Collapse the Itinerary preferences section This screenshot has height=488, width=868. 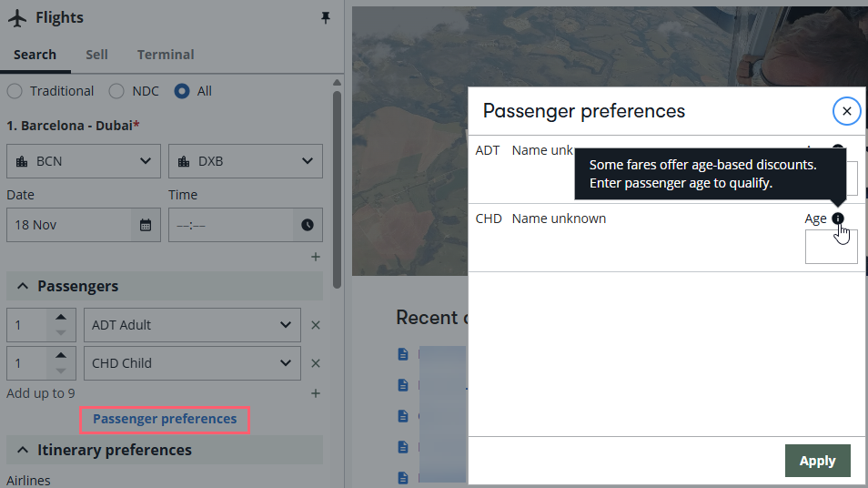23,450
